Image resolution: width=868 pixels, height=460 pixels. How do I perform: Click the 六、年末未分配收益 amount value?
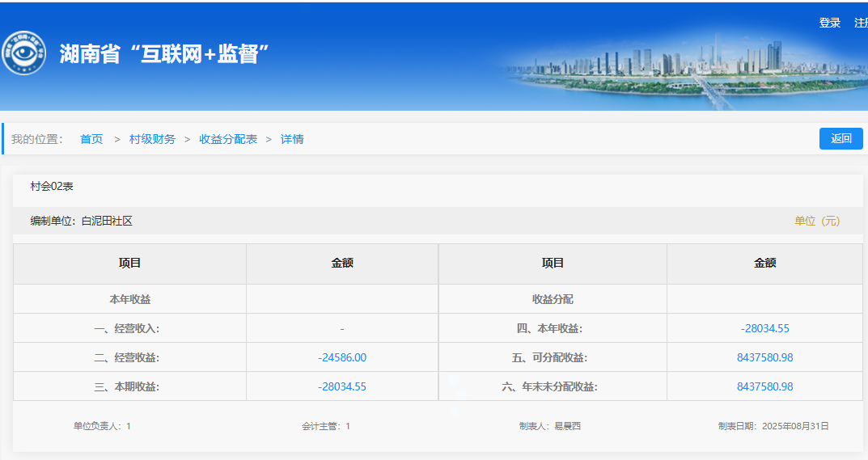tap(764, 386)
